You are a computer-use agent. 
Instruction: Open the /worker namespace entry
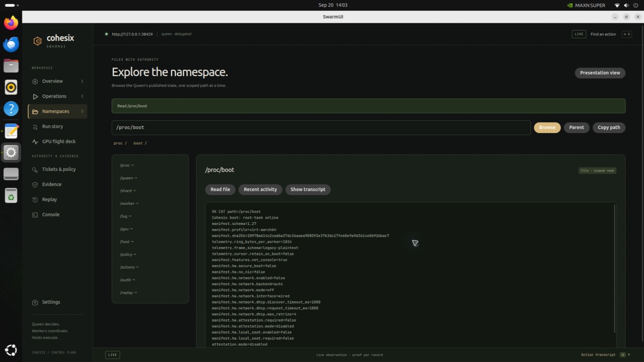129,204
